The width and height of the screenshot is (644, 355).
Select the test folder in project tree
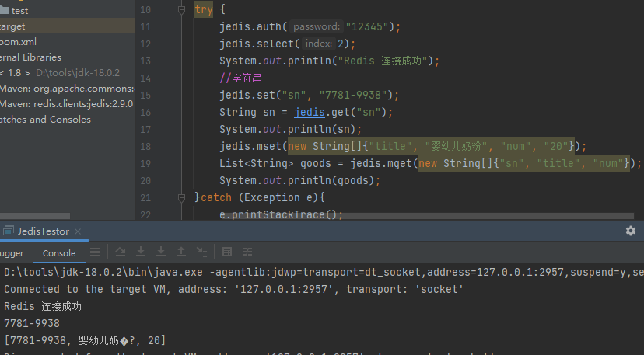click(x=20, y=11)
